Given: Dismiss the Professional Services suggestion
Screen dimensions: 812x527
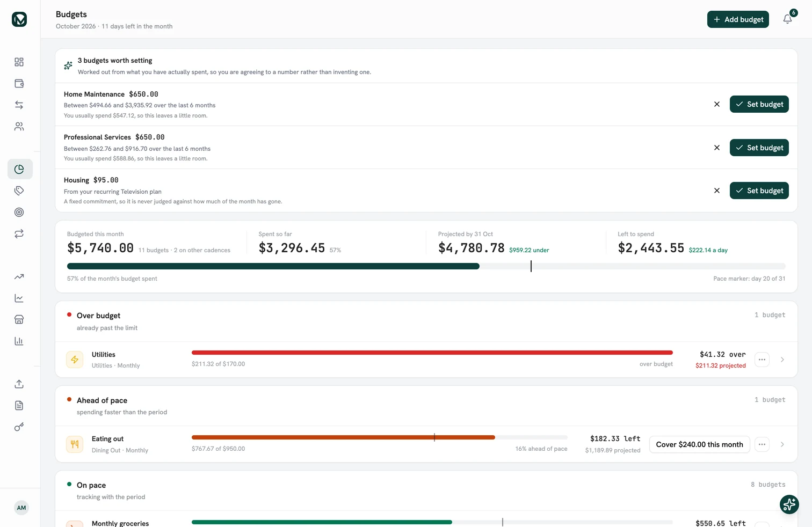Looking at the screenshot, I should [x=717, y=148].
